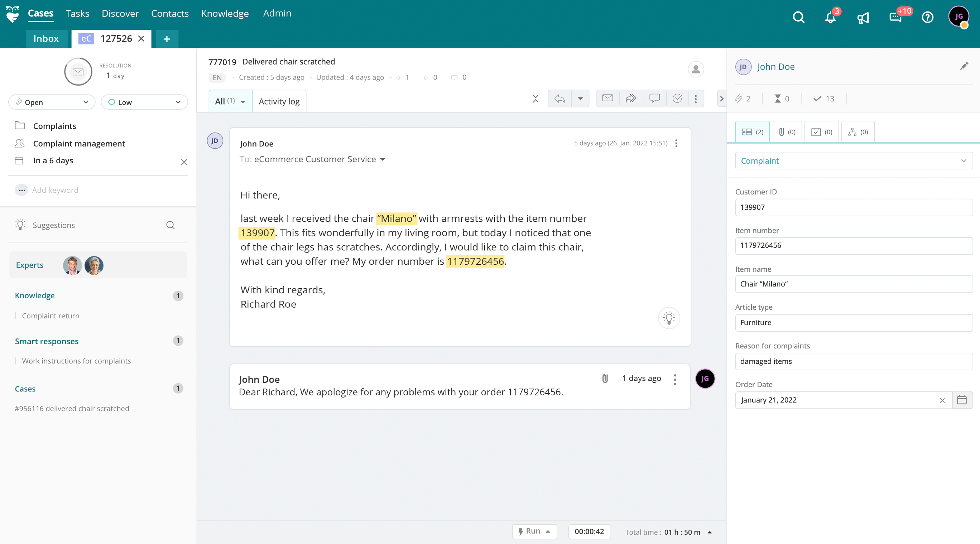Click the Run button
The height and width of the screenshot is (544, 980).
534,531
